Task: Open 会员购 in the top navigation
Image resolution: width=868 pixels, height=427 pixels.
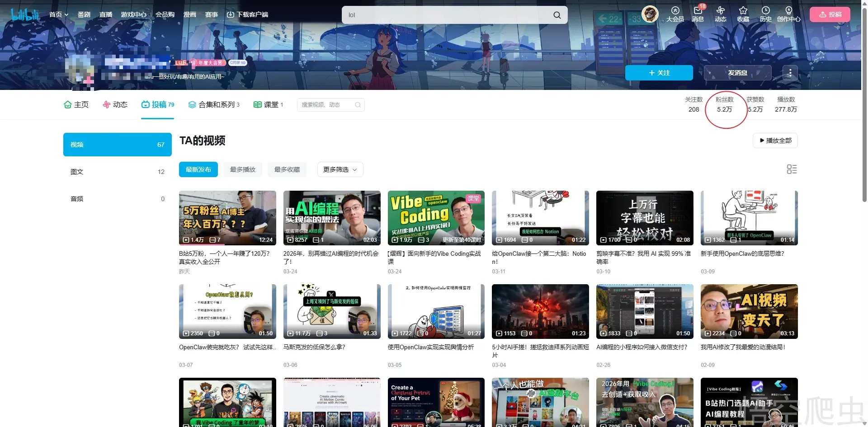Action: click(x=165, y=14)
